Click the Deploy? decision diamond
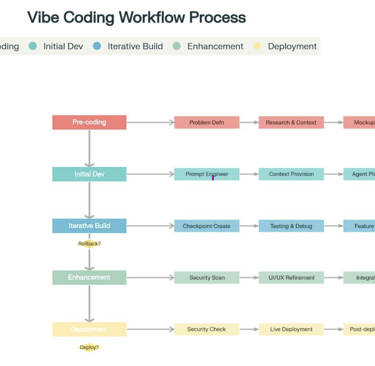The image size is (375, 366). (89, 347)
